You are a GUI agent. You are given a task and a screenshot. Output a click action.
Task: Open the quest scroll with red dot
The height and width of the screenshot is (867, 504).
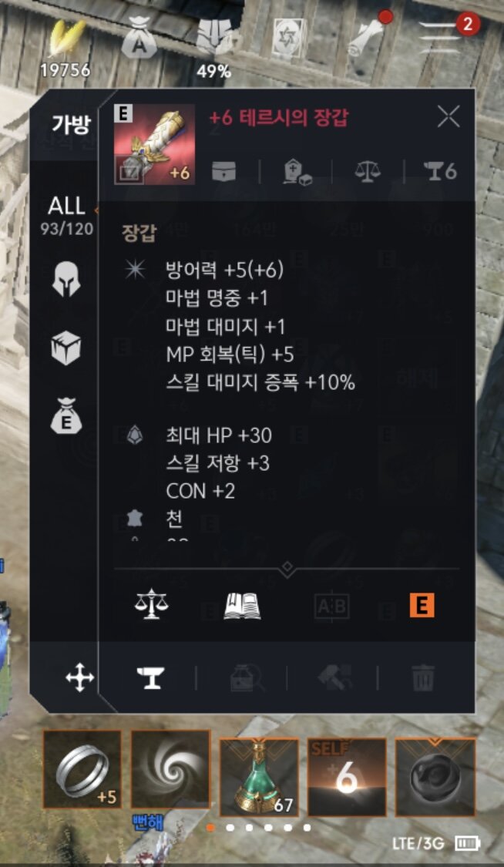(365, 35)
